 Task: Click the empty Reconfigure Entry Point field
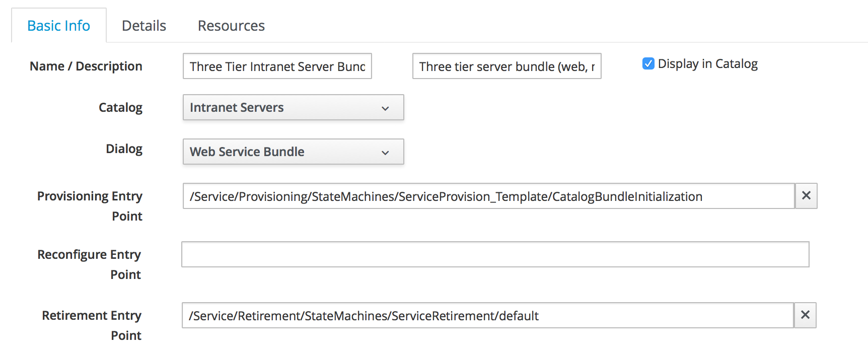tap(495, 255)
